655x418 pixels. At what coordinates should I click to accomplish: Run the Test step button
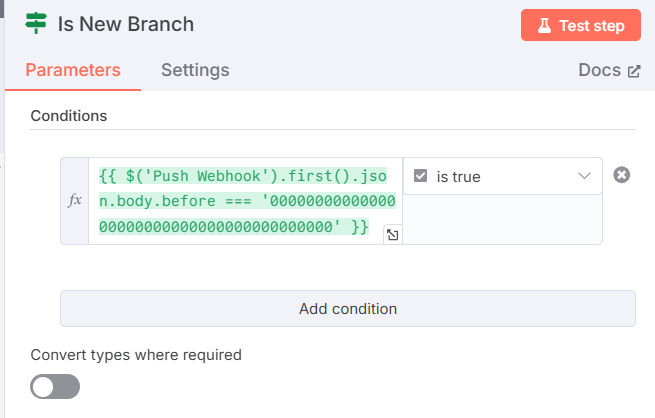581,25
